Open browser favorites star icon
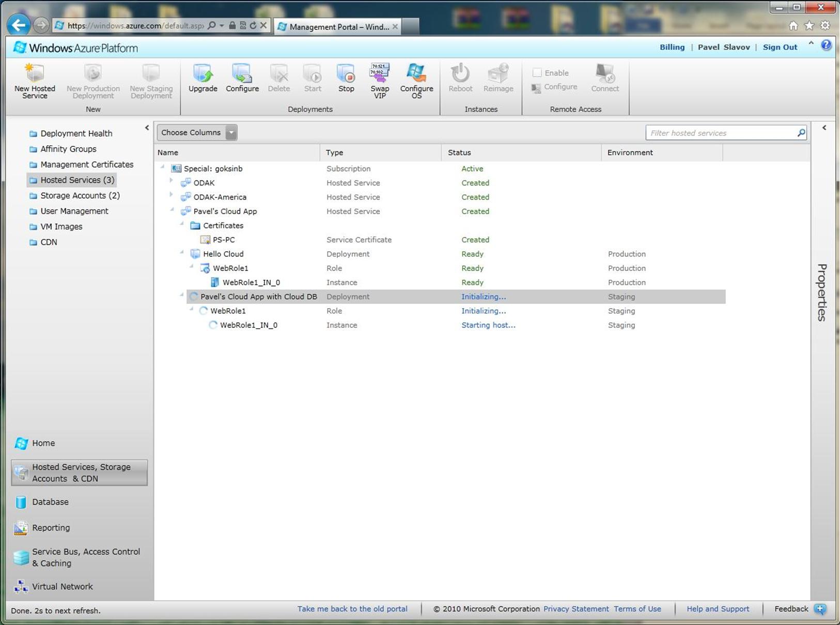 (810, 25)
